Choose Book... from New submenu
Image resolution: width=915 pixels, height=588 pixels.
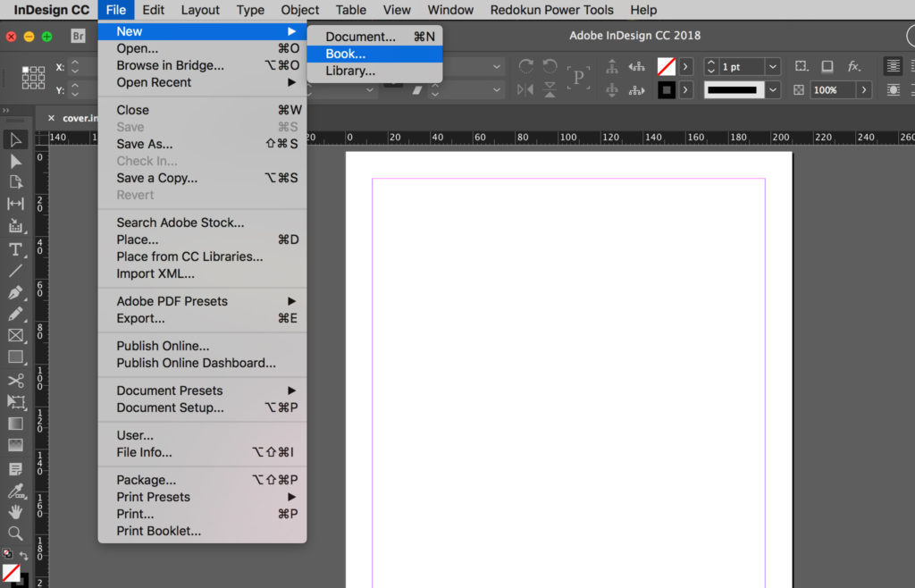374,54
